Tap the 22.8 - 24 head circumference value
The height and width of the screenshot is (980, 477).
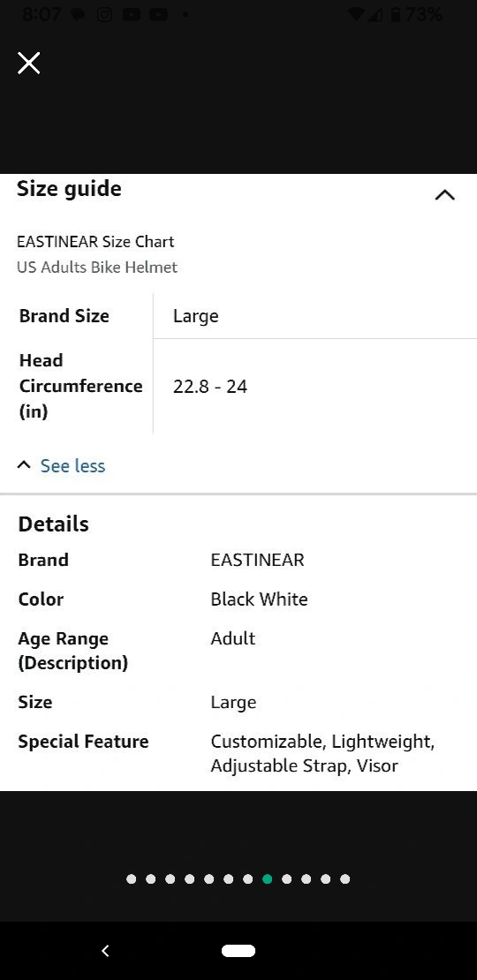[210, 386]
